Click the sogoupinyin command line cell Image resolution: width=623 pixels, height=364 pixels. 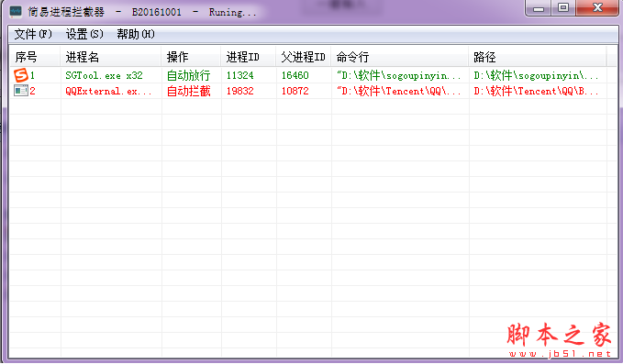[x=398, y=75]
